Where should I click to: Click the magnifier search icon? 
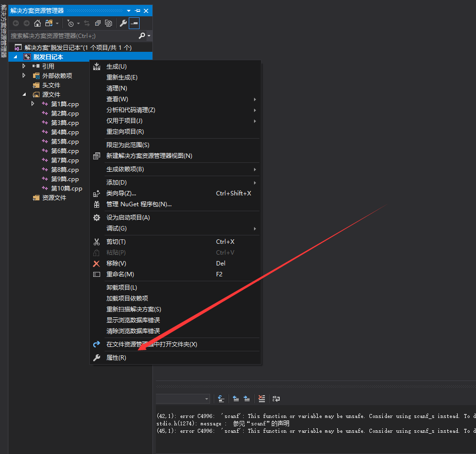click(142, 36)
